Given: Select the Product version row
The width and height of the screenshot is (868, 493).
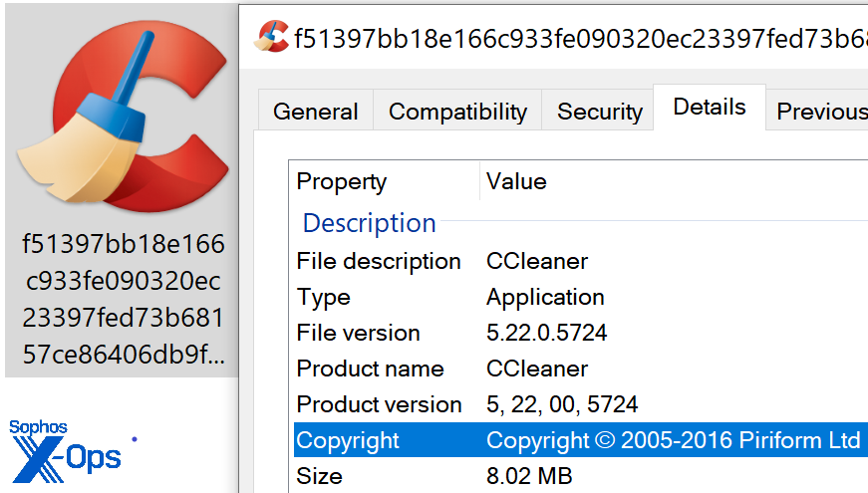Looking at the screenshot, I should 379,404.
